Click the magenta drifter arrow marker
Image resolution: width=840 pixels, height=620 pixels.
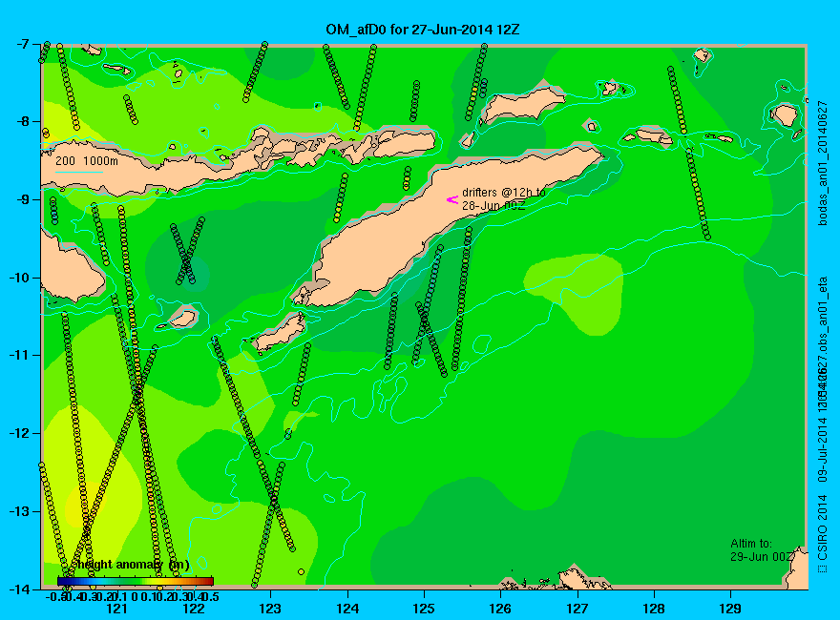coord(452,199)
